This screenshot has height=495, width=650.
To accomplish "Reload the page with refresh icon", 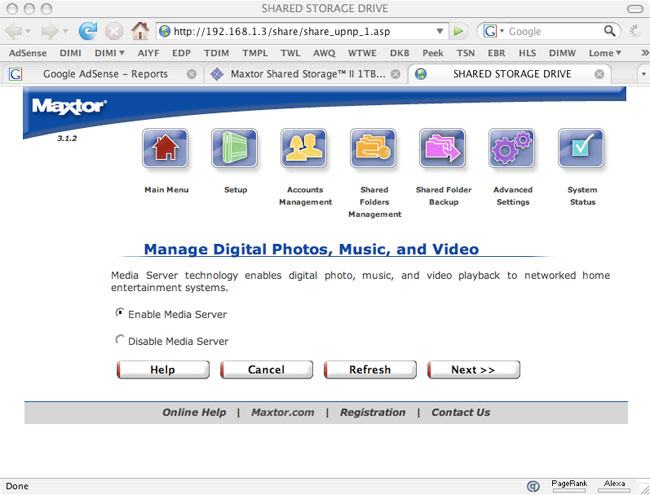I will click(88, 31).
